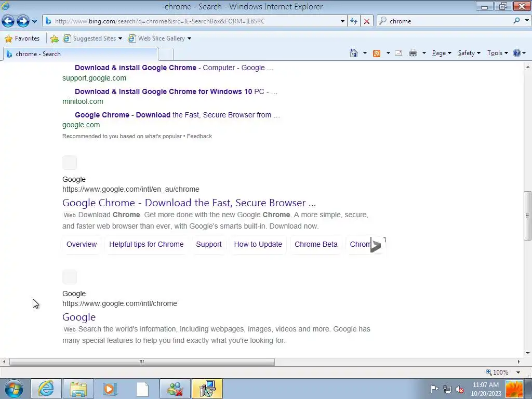Open a new blank tab
Screen dimensions: 532x399
[x=166, y=54]
